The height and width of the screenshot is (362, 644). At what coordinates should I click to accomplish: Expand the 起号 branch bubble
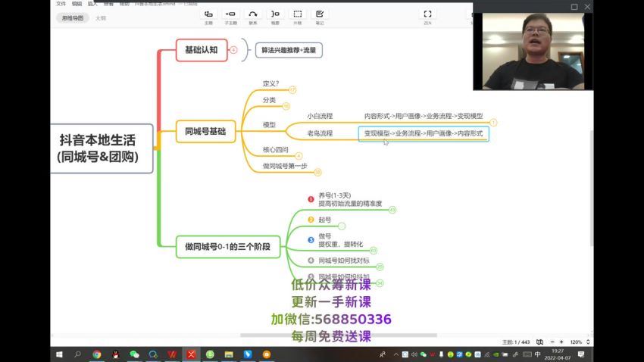342,226
